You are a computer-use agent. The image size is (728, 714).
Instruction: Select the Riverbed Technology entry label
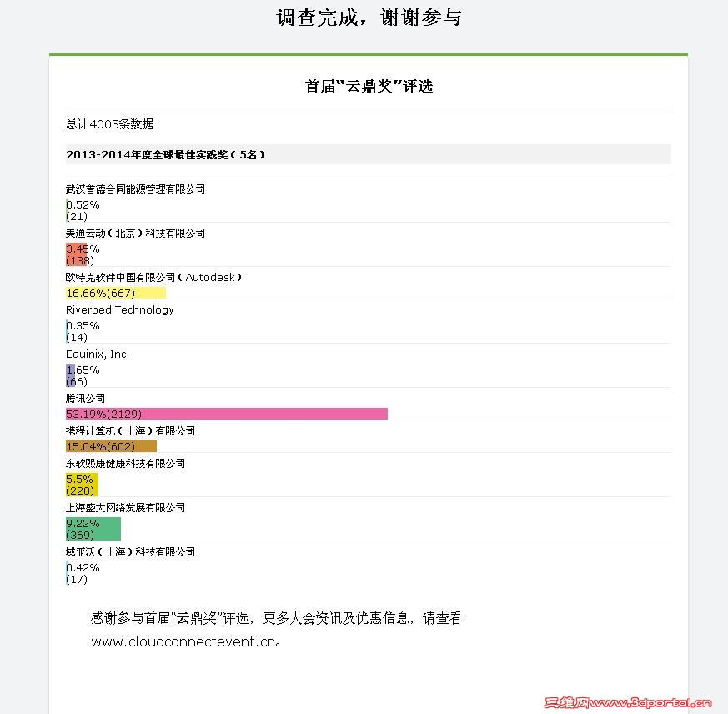120,309
